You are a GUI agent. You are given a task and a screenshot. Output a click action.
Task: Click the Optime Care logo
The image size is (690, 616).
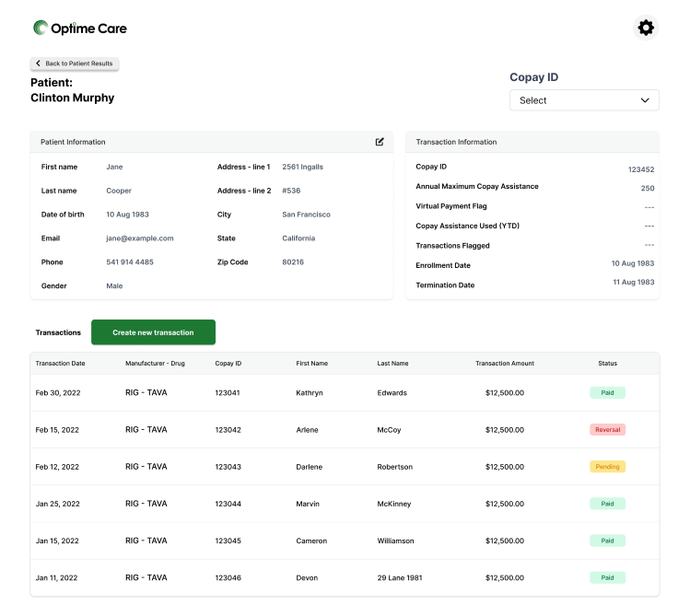pyautogui.click(x=80, y=29)
